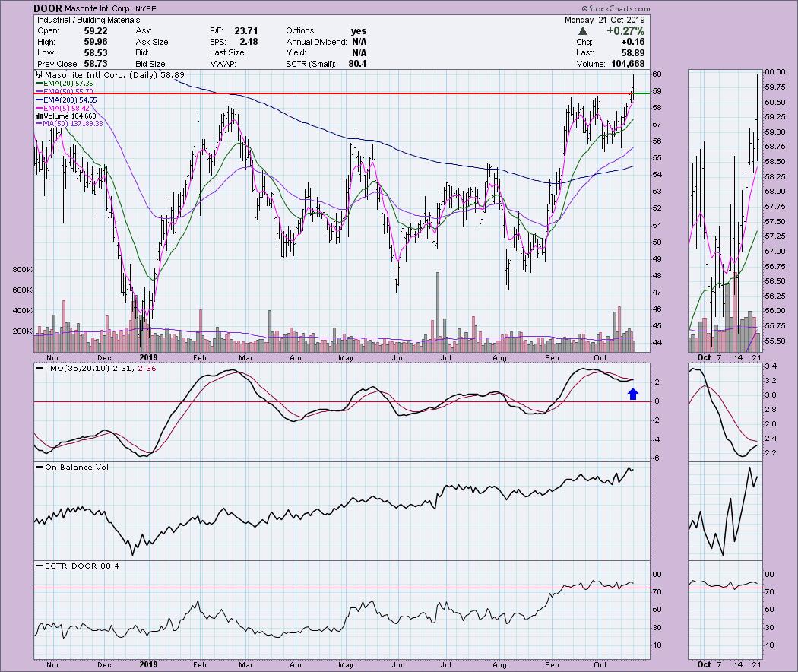Screen dimensions: 798x672
Task: Click the 3.4 PMO scale label in zoom panel
Action: [x=771, y=366]
